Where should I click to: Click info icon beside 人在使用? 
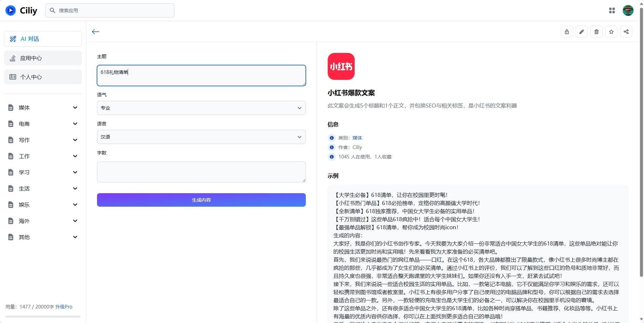332,157
